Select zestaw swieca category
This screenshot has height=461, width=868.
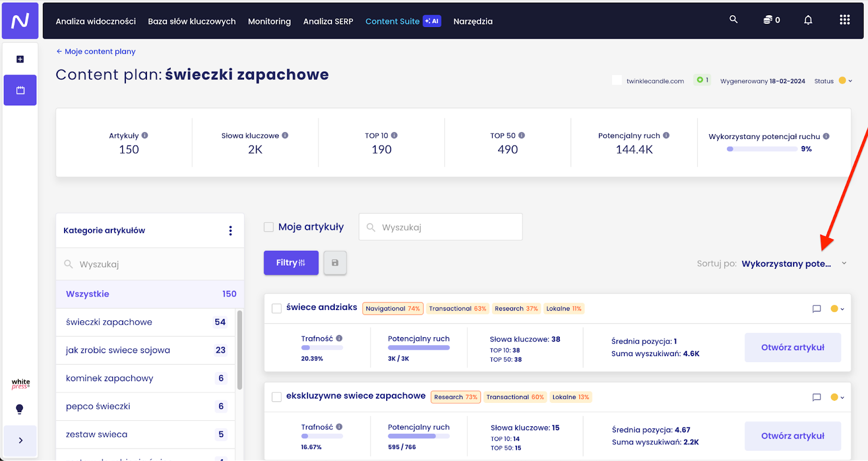point(146,434)
